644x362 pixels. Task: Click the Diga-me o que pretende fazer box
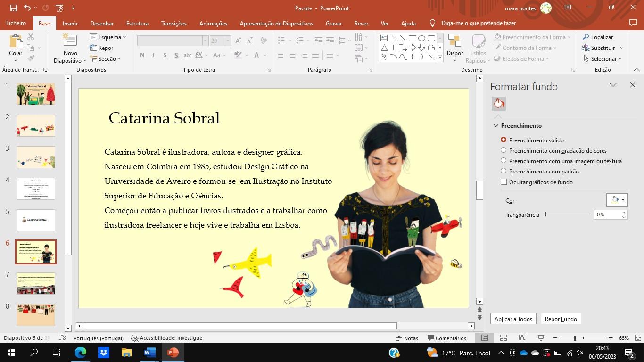tap(479, 23)
